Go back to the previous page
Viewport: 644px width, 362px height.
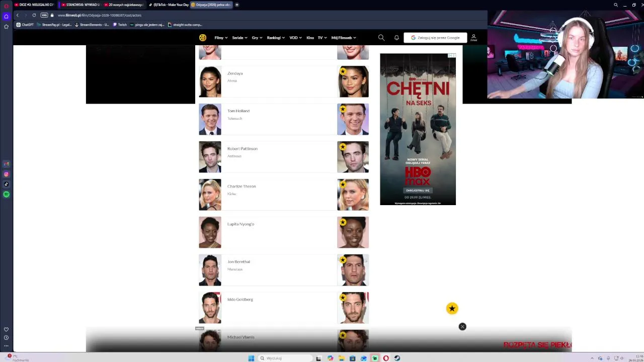(17, 15)
